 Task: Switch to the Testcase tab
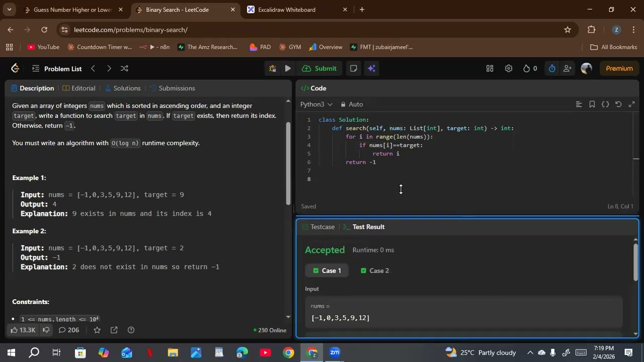pos(318,227)
